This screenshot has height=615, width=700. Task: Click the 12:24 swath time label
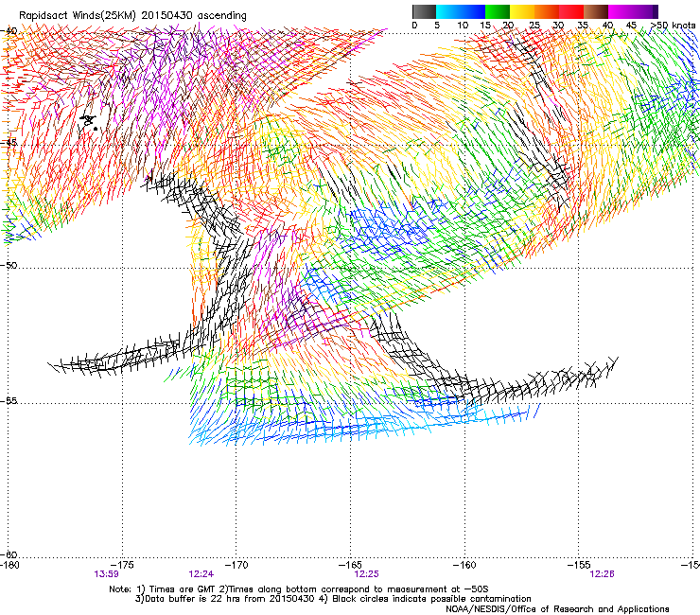tap(201, 574)
